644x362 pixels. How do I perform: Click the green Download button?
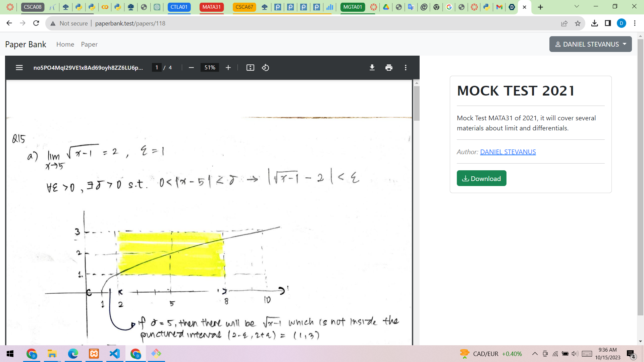(x=481, y=178)
